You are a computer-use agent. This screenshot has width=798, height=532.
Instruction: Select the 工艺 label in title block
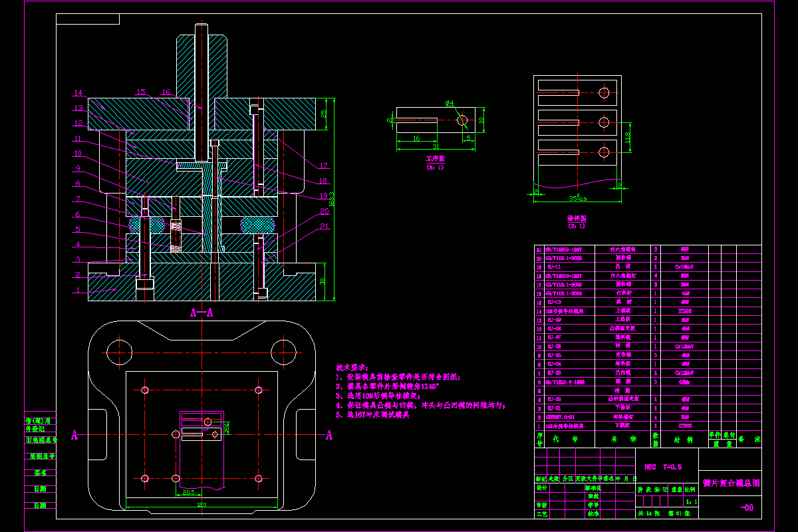coord(542,513)
